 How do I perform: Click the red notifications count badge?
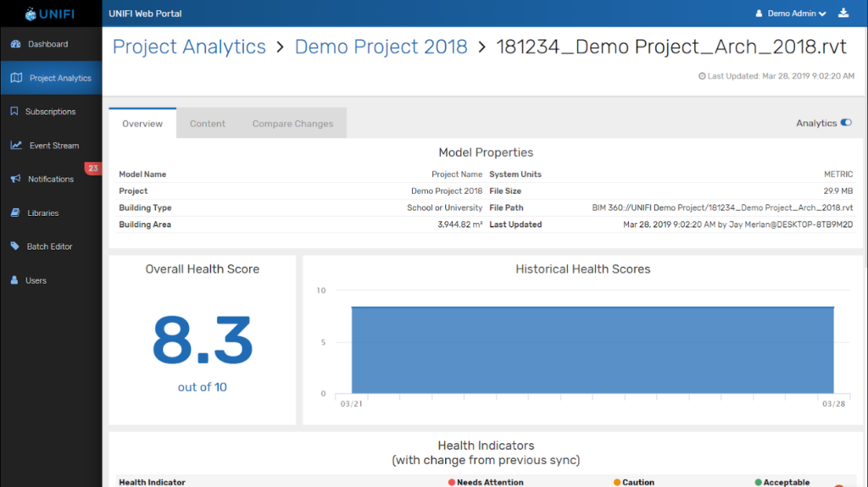tap(92, 169)
